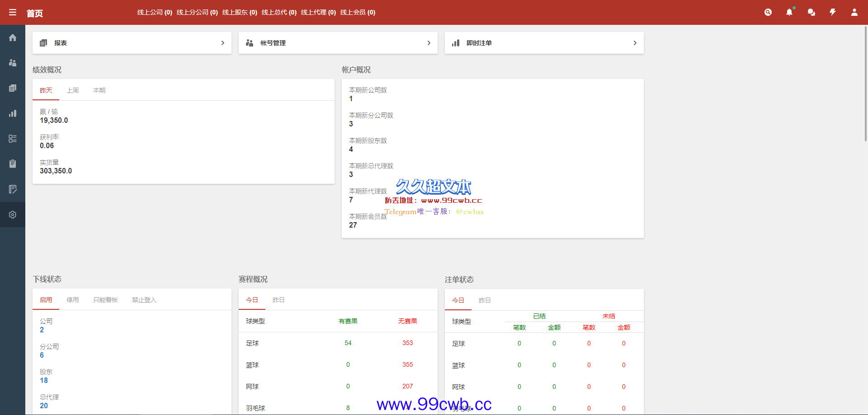The height and width of the screenshot is (415, 868).
Task: Open sidebar edit note icon
Action: 13,189
